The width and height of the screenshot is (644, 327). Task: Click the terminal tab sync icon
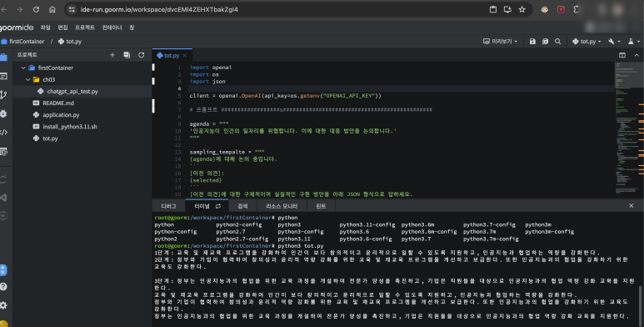pyautogui.click(x=218, y=206)
